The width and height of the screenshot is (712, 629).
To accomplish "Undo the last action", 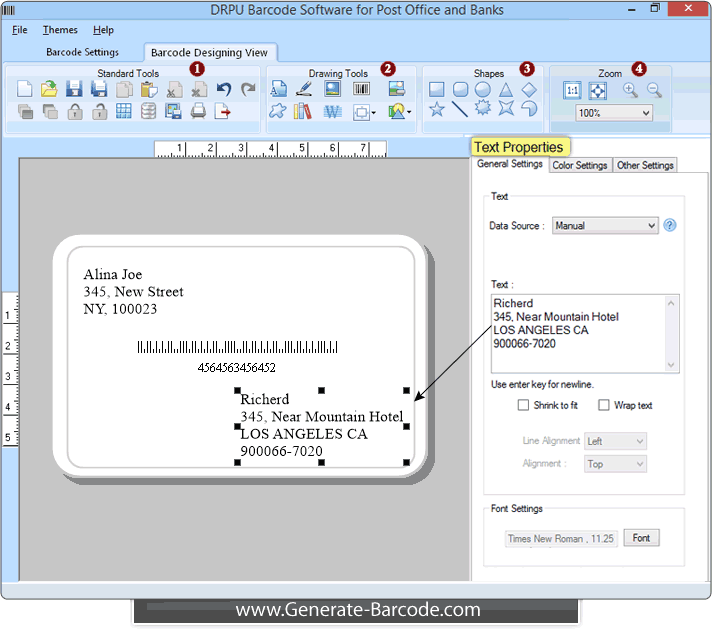I will [x=223, y=89].
